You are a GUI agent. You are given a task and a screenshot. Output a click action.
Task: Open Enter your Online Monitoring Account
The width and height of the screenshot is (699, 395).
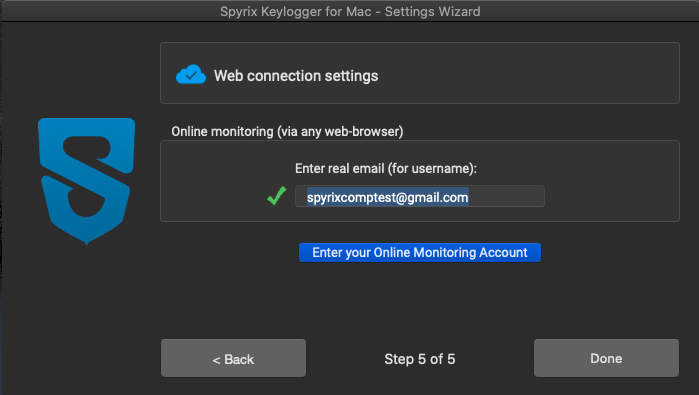[419, 253]
